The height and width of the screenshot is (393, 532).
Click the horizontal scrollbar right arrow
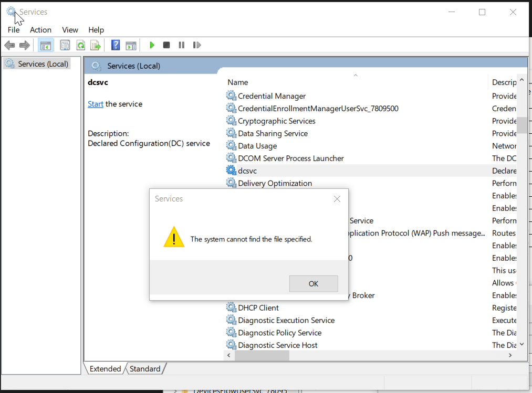pyautogui.click(x=510, y=355)
